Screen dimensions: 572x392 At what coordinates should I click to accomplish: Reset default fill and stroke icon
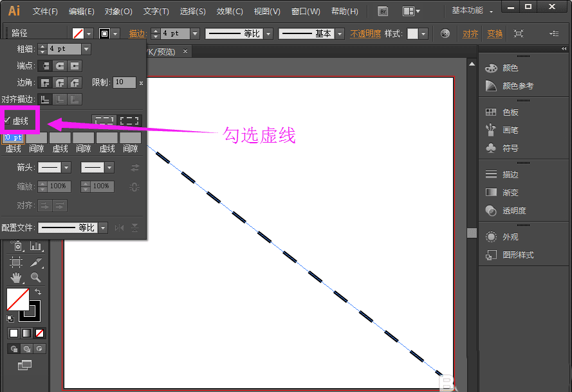tap(10, 319)
